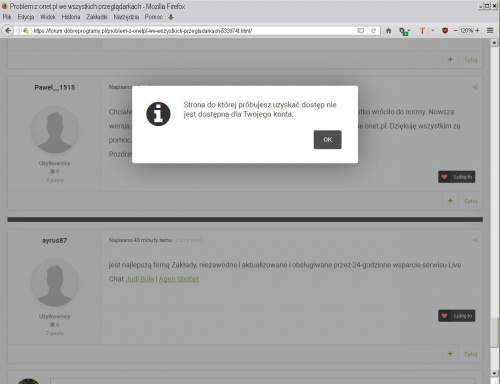Click the downloads arrow in the menu bar

click(x=171, y=17)
